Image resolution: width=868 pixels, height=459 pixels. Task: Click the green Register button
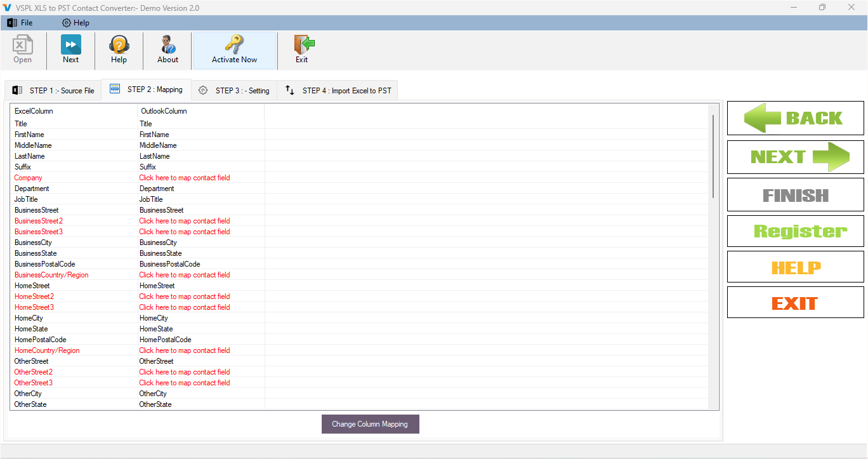(796, 231)
